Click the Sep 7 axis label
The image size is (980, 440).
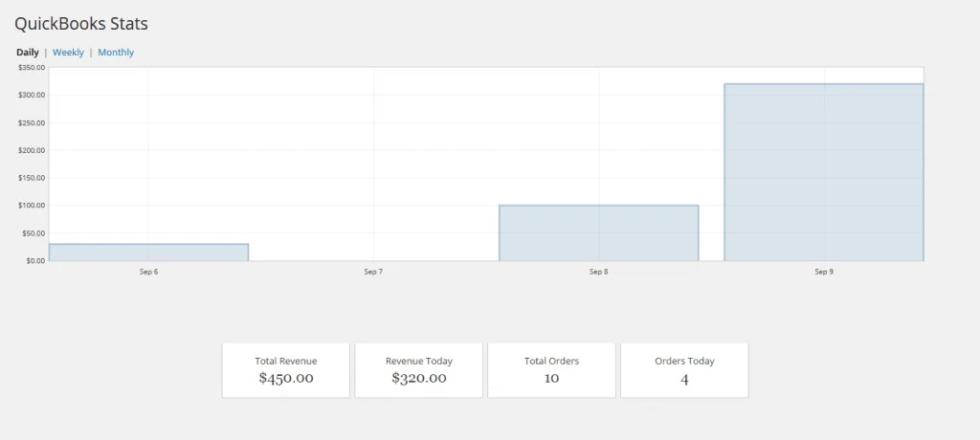tap(373, 272)
